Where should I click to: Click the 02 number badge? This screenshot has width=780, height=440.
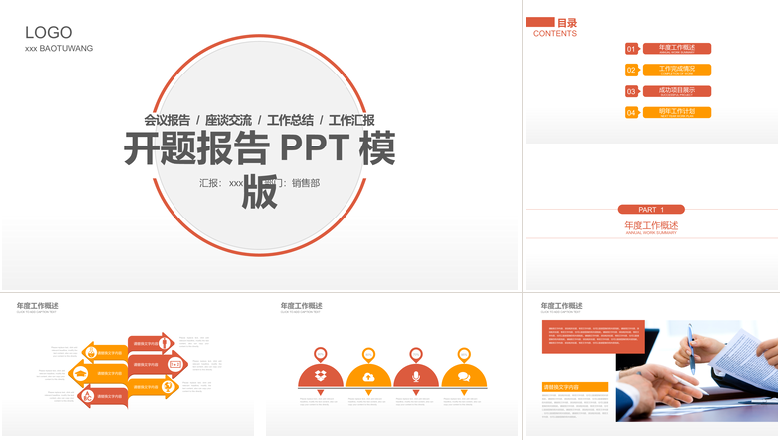pyautogui.click(x=632, y=70)
